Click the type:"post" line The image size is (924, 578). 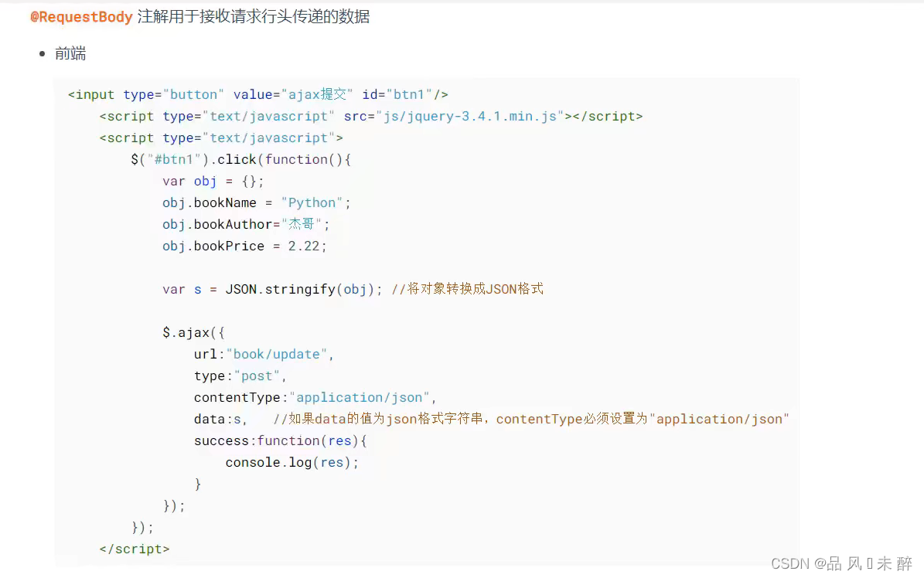(x=240, y=376)
